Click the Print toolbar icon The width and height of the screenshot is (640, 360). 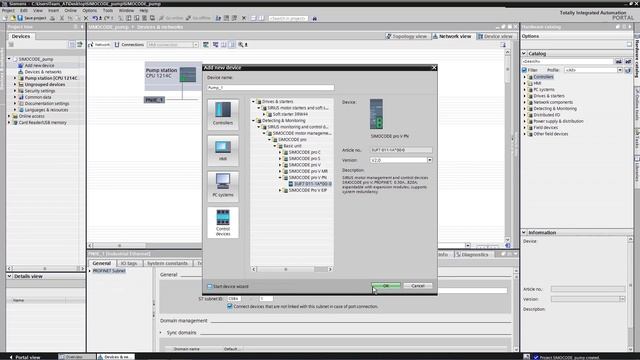(x=52, y=18)
